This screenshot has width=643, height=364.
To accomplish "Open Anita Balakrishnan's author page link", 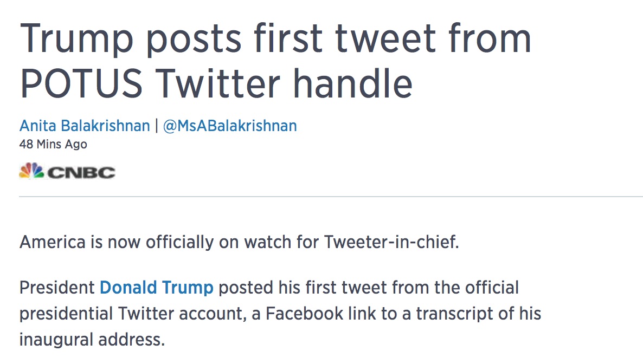I will tap(85, 126).
